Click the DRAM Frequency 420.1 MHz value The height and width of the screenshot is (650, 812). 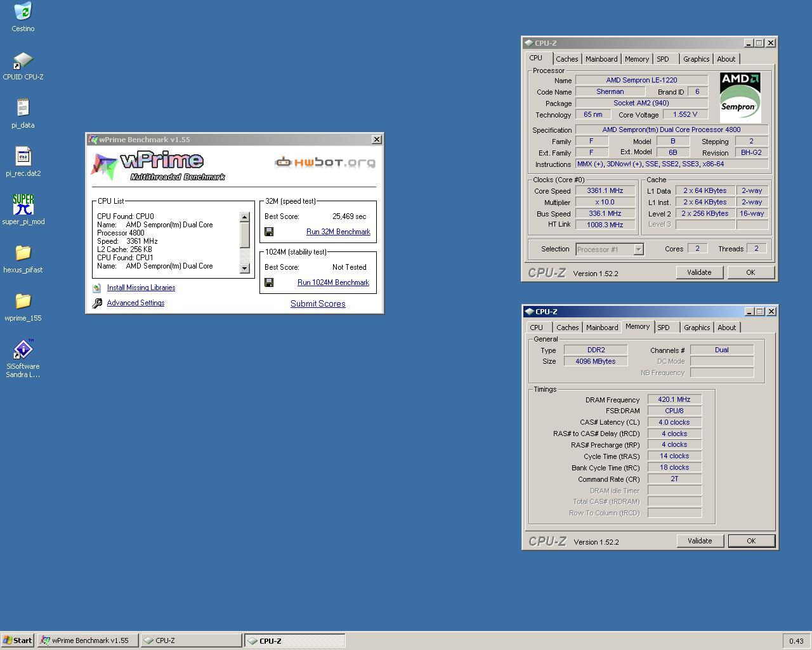pyautogui.click(x=674, y=400)
